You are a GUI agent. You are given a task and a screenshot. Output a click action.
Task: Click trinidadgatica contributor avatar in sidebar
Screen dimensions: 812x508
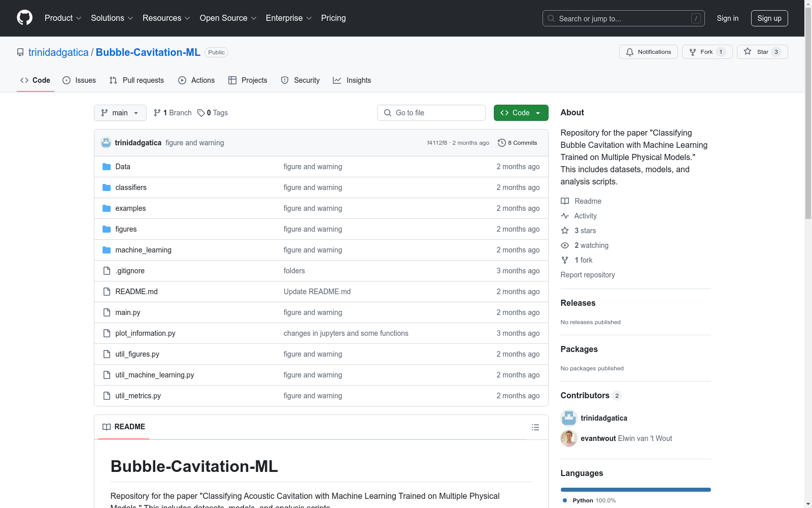[569, 418]
